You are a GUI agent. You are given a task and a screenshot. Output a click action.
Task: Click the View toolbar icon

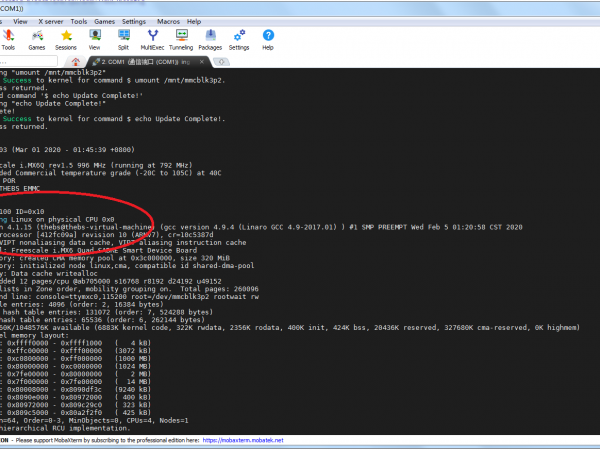[94, 37]
